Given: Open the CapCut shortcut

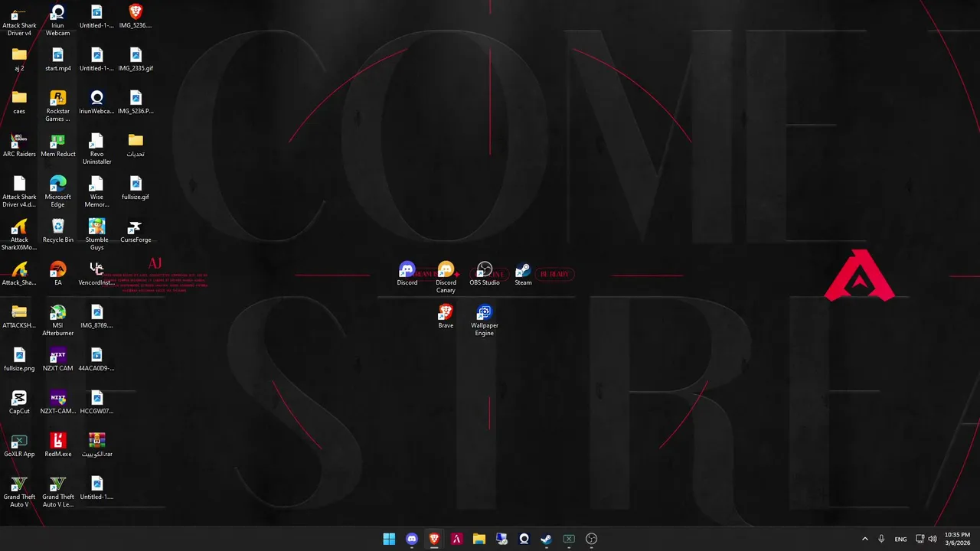Looking at the screenshot, I should pyautogui.click(x=19, y=403).
